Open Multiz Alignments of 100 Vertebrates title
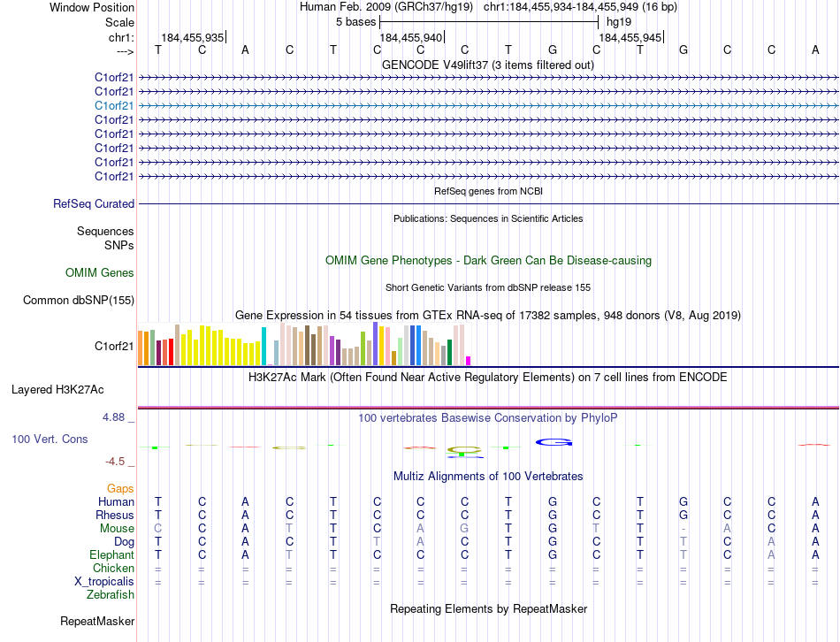Image resolution: width=840 pixels, height=642 pixels. 488,477
